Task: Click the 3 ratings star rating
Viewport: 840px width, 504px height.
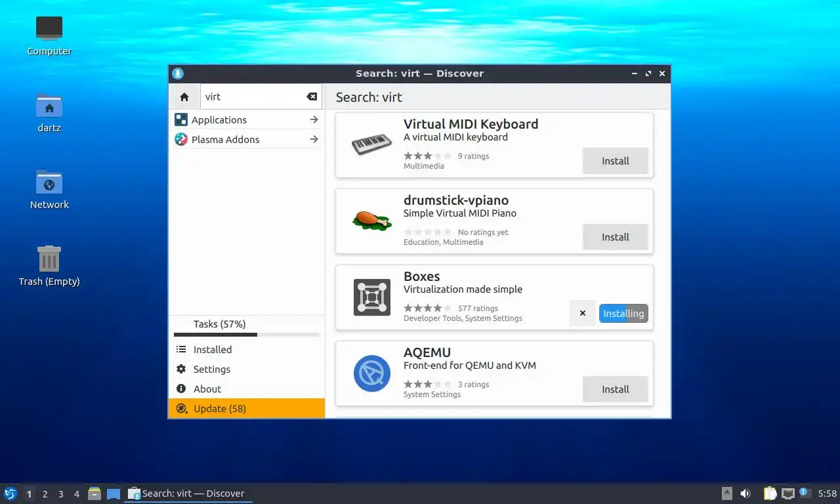Action: click(427, 385)
